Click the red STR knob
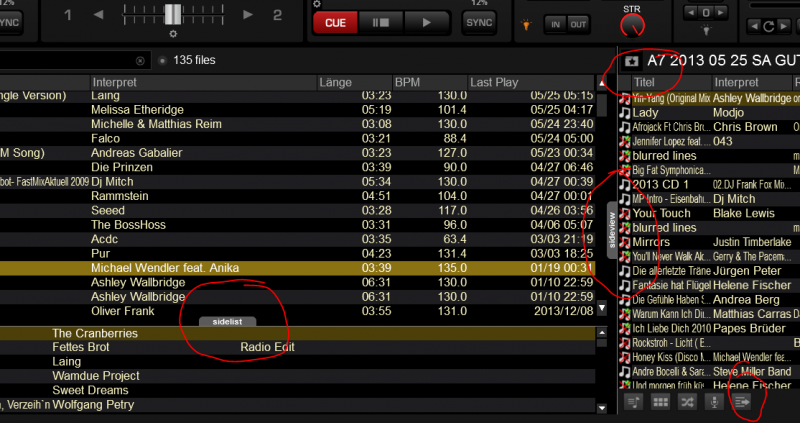The height and width of the screenshot is (423, 800). pos(632,26)
